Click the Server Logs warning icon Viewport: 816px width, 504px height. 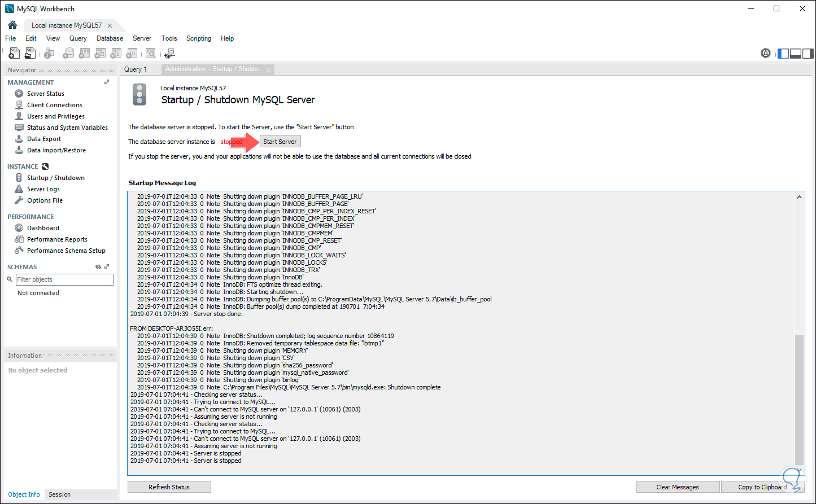point(19,189)
